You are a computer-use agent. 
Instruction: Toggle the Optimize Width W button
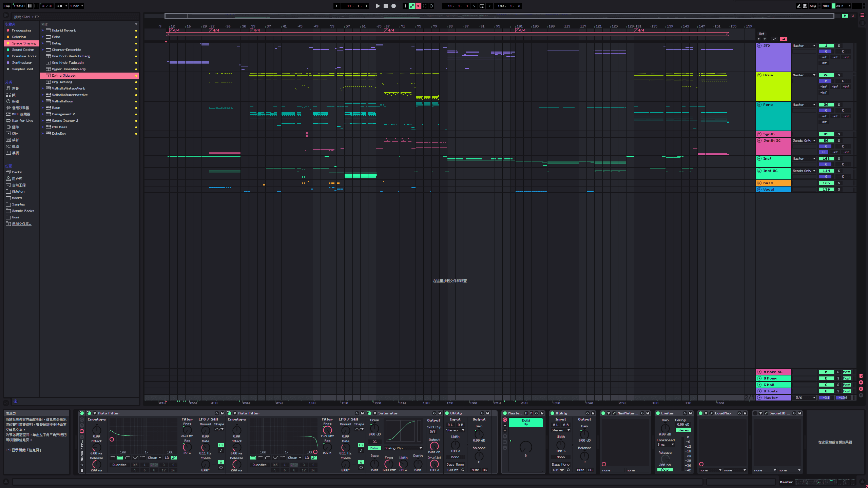point(852,16)
